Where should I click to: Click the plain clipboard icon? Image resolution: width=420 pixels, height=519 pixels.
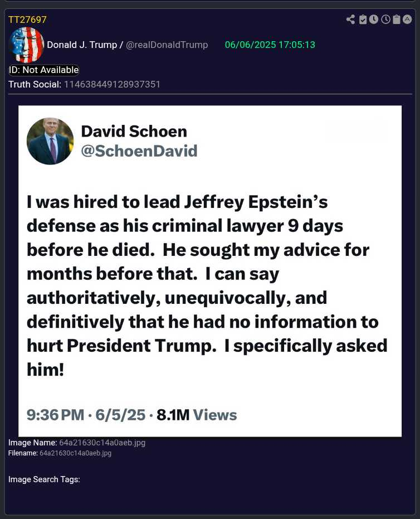396,20
